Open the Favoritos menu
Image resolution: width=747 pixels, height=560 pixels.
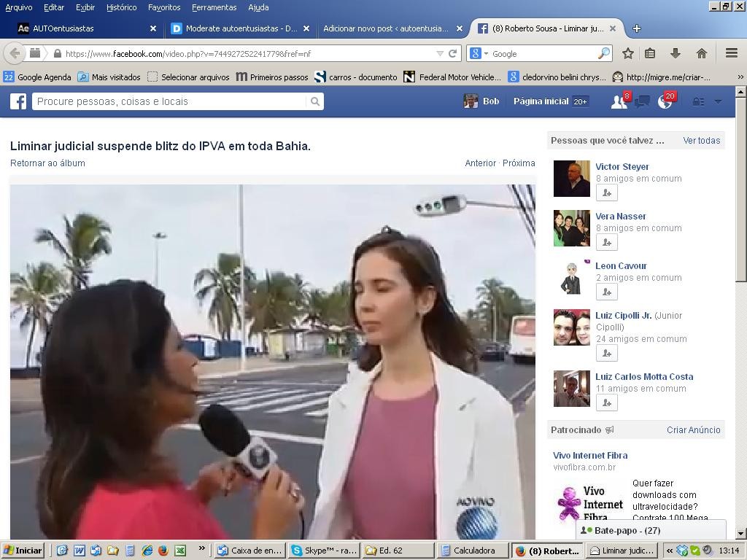coord(163,7)
